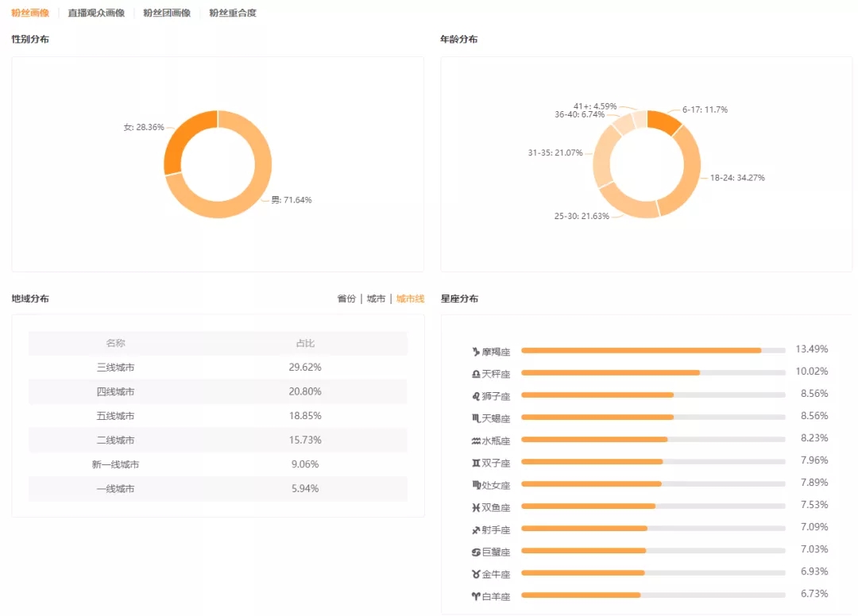Click the Libra (天秤座) zodiac icon
This screenshot has height=616, width=858.
click(x=476, y=373)
